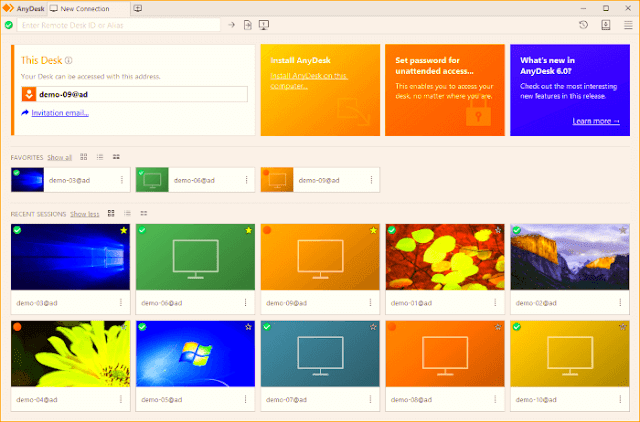Open Set password for unattended access tile
Screen dimensions: 640x422
coord(445,90)
